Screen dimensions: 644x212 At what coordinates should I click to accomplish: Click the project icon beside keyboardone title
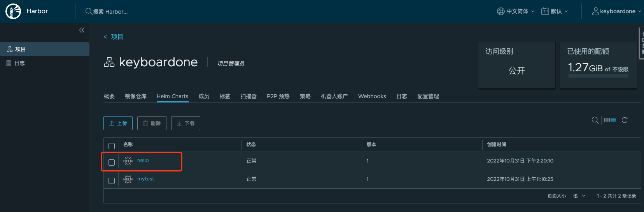coord(109,62)
